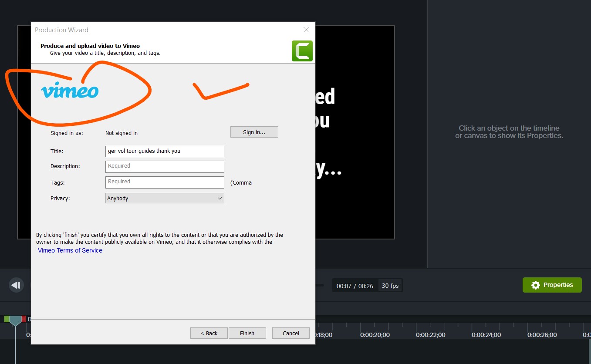
Task: Click the 00:07 / 00:26 time display
Action: click(355, 286)
